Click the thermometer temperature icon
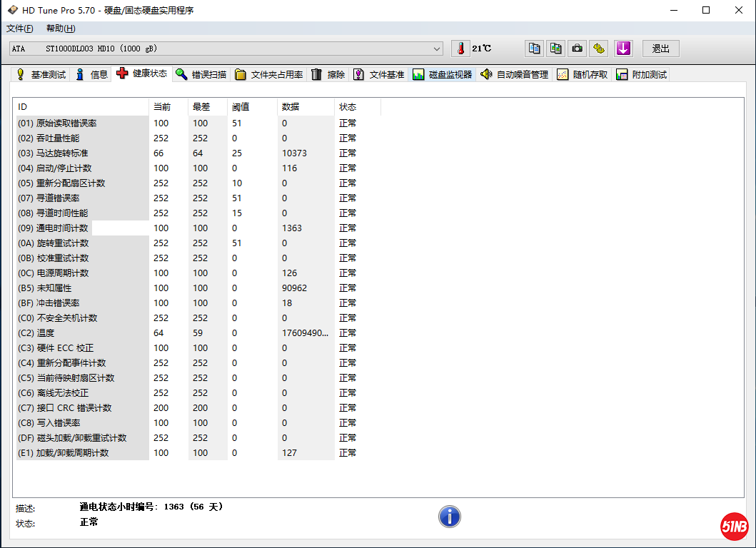The width and height of the screenshot is (756, 548). (461, 49)
